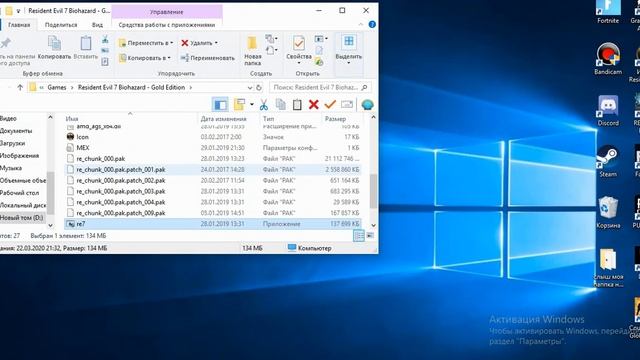This screenshot has height=360, width=640.
Task: Open Переместить в dropdown
Action: tap(146, 43)
